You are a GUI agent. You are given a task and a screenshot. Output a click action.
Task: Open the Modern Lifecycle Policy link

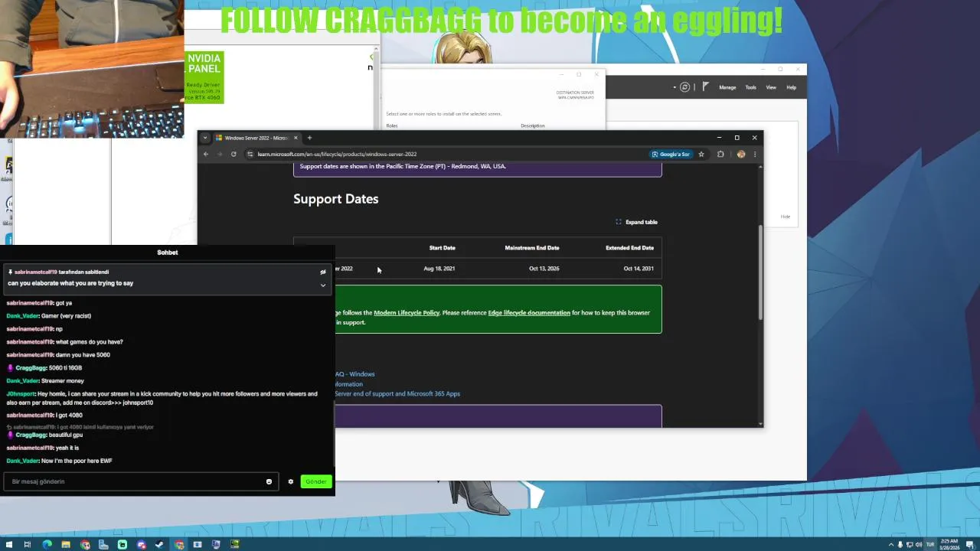pyautogui.click(x=407, y=312)
